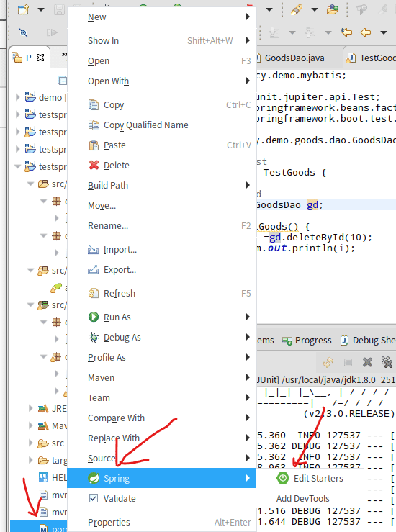Select the HEL file in explorer
The width and height of the screenshot is (396, 532).
point(53,478)
